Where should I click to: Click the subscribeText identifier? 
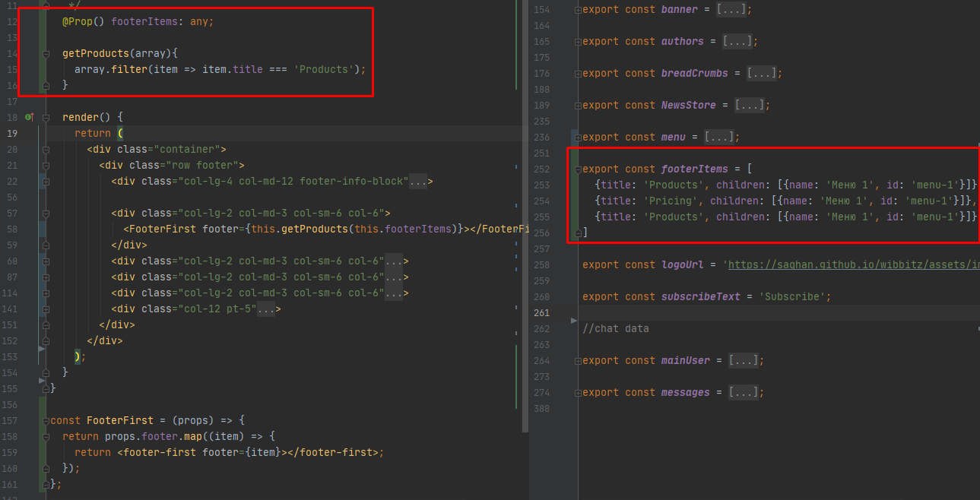pos(701,297)
